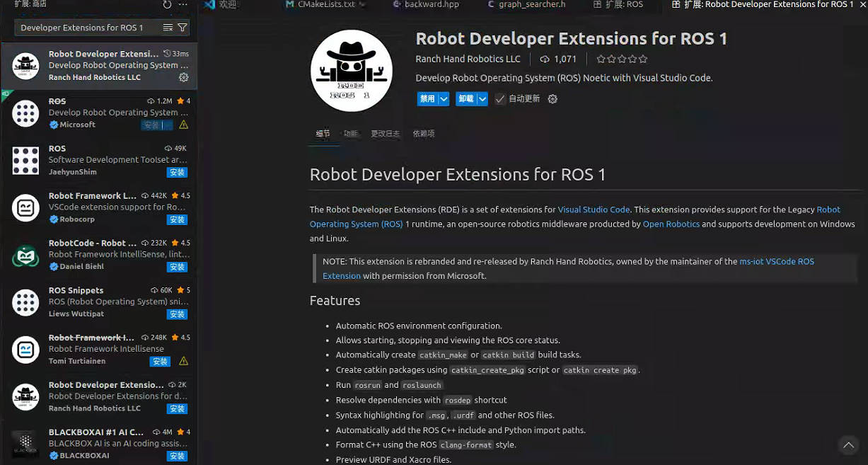The image size is (868, 465).
Task: Click Microsoft ROS extension dotted icon
Action: pos(25,113)
